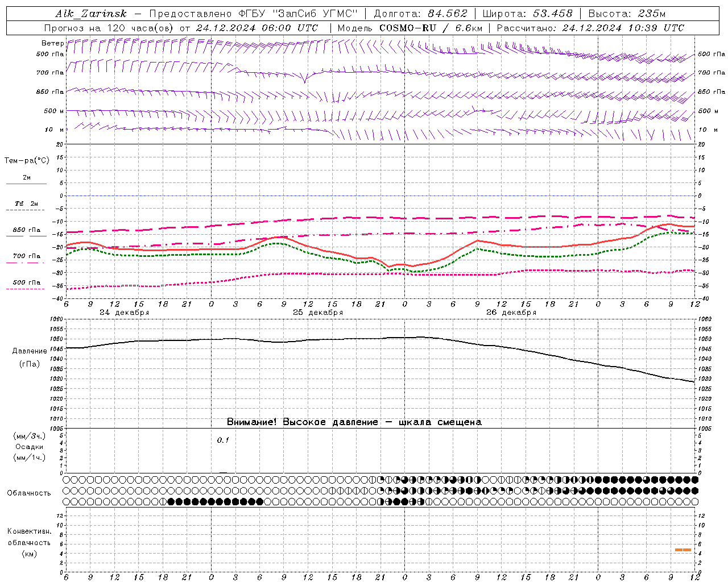
Task: Click the Осадки panel label
Action: [x=30, y=447]
